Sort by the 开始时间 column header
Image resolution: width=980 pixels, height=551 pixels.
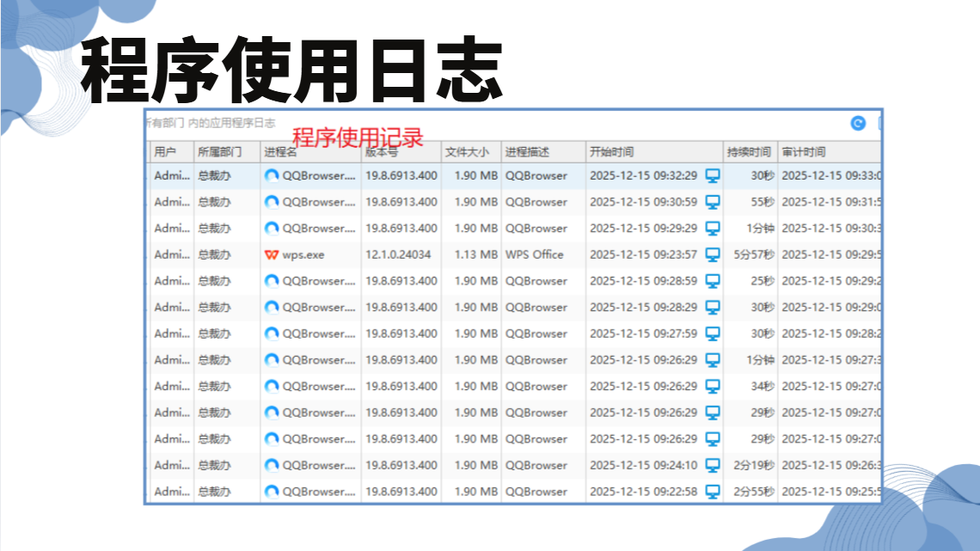pyautogui.click(x=654, y=152)
